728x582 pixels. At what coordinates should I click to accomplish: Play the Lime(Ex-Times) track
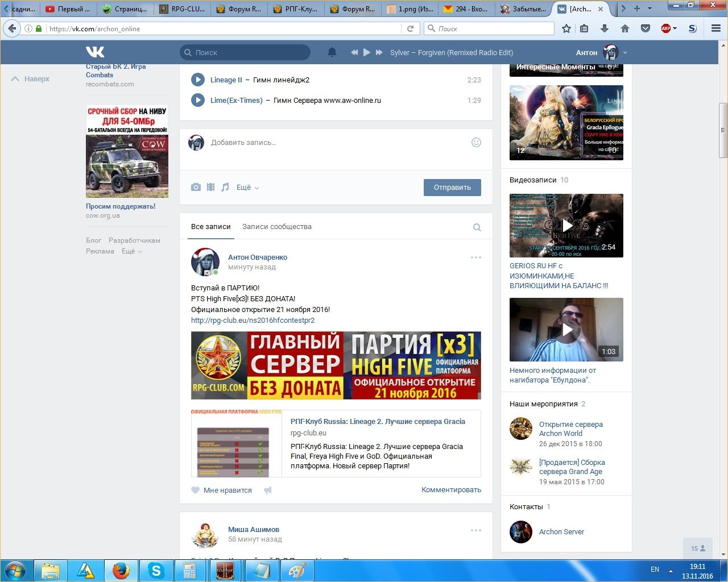[198, 101]
